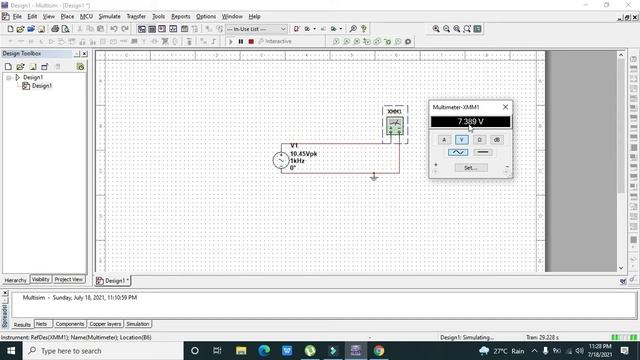640x360 pixels.
Task: Switch to the Project View tab
Action: coord(69,280)
